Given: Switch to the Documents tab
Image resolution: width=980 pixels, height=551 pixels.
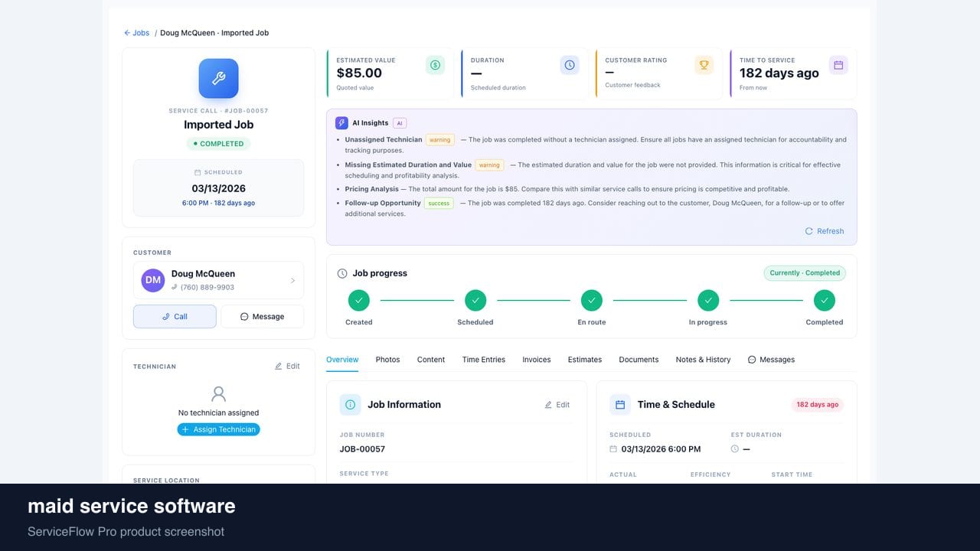Looking at the screenshot, I should [x=639, y=360].
